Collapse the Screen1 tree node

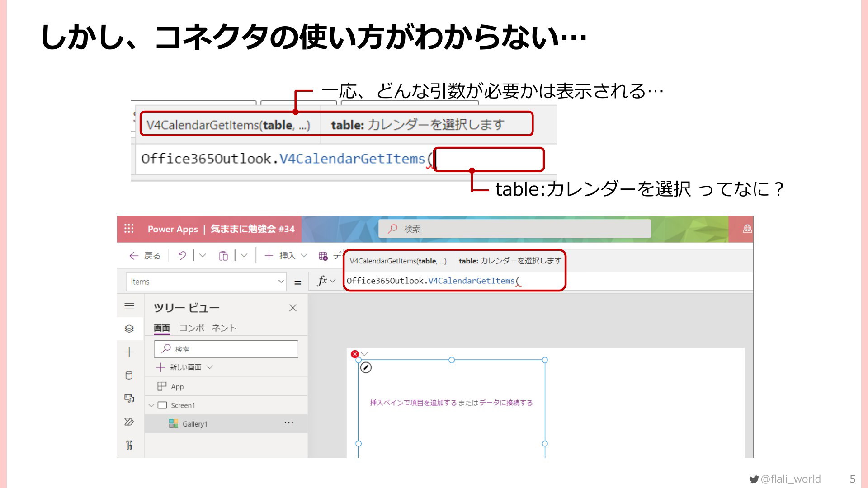point(151,405)
